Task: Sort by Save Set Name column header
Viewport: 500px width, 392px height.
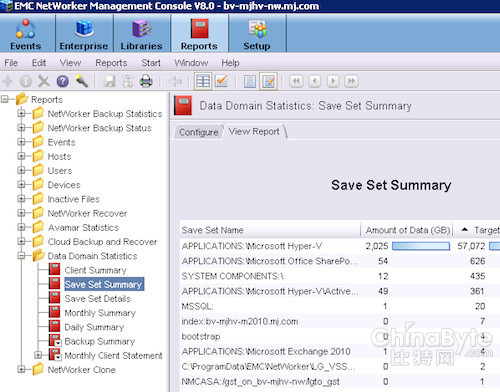Action: tap(270, 230)
